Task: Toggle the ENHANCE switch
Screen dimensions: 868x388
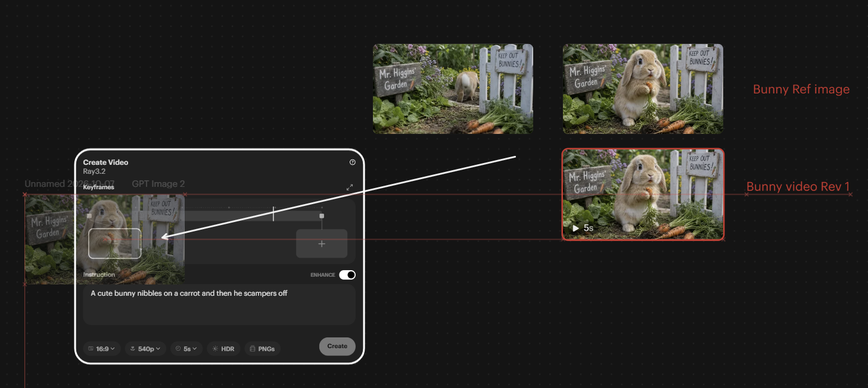Action: click(347, 275)
